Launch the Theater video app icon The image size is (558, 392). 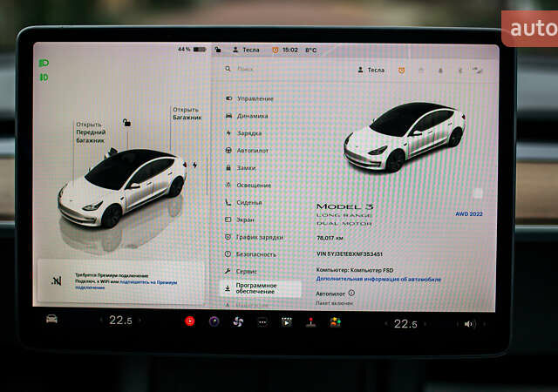point(286,321)
